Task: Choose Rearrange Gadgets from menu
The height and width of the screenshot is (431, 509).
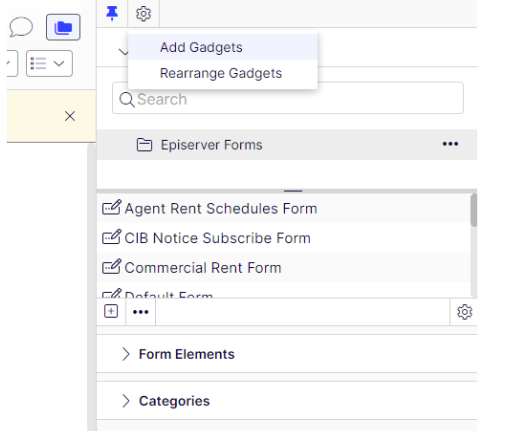Action: pos(223,73)
